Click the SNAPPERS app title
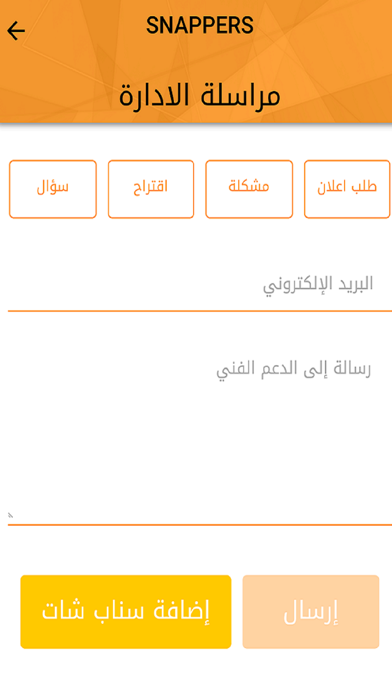392x696 pixels. [x=200, y=25]
